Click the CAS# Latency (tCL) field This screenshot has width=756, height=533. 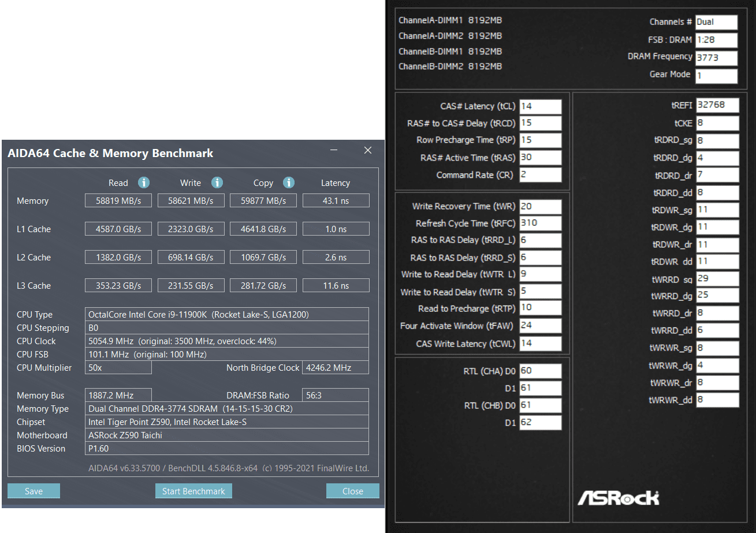540,106
